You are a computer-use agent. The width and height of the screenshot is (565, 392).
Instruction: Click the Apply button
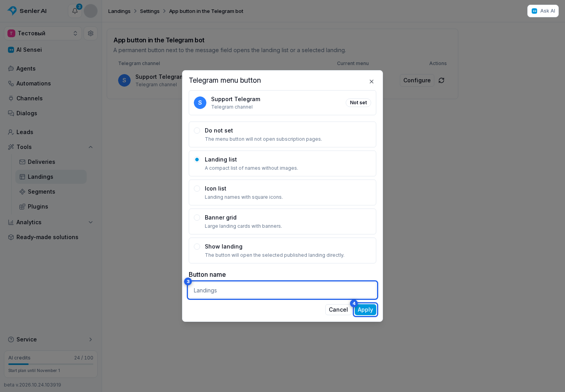365,310
